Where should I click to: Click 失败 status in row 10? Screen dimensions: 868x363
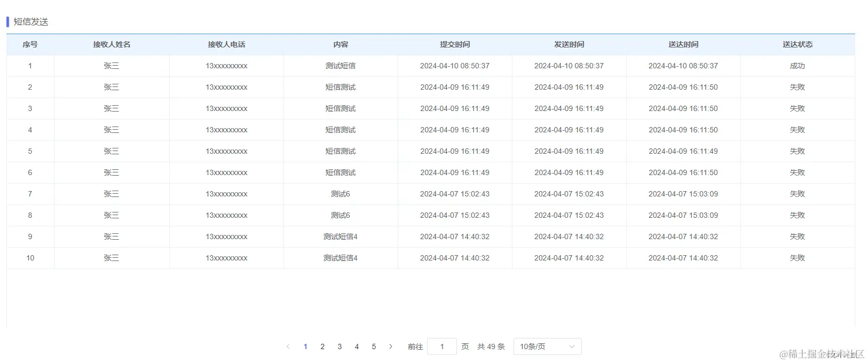[798, 258]
